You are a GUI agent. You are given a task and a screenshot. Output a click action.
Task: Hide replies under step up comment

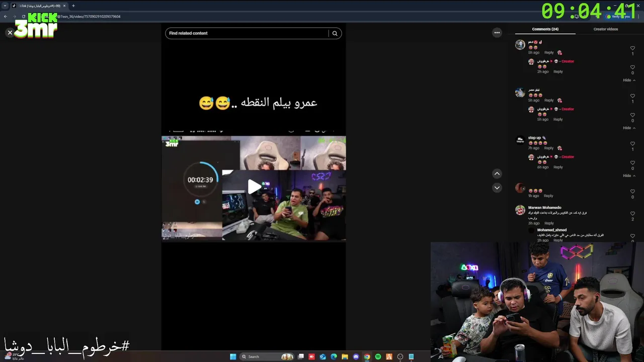[x=629, y=176]
